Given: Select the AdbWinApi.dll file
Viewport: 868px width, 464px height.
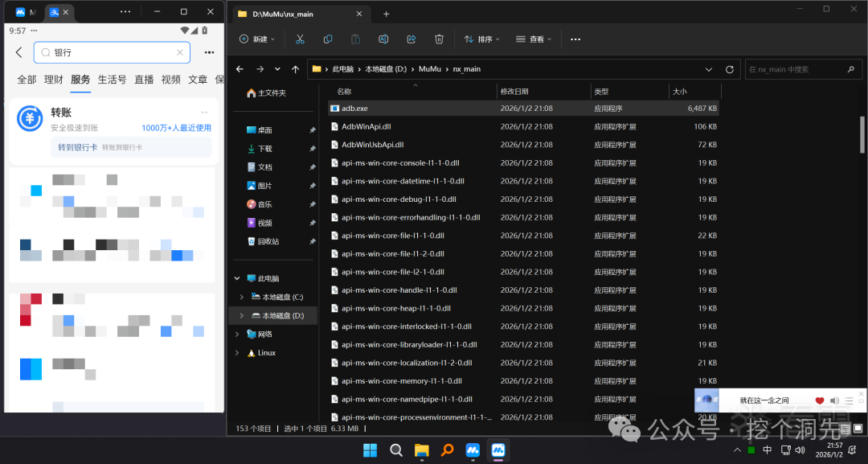Looking at the screenshot, I should click(x=523, y=127).
